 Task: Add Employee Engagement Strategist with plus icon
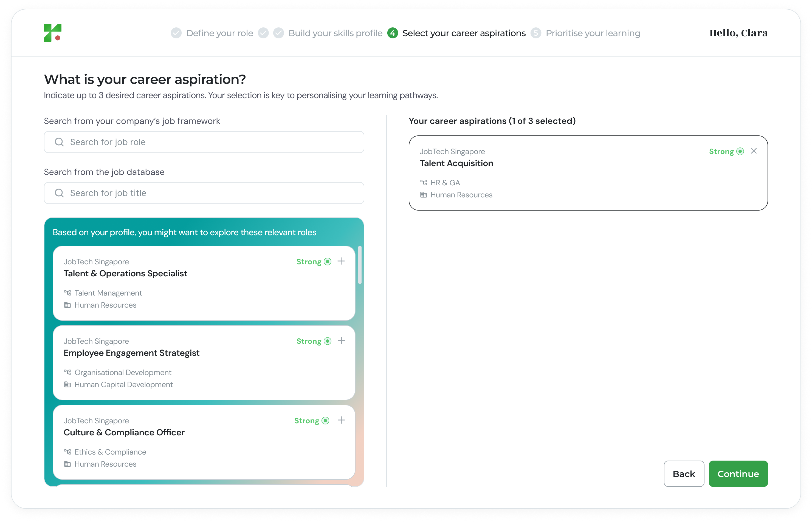point(341,341)
